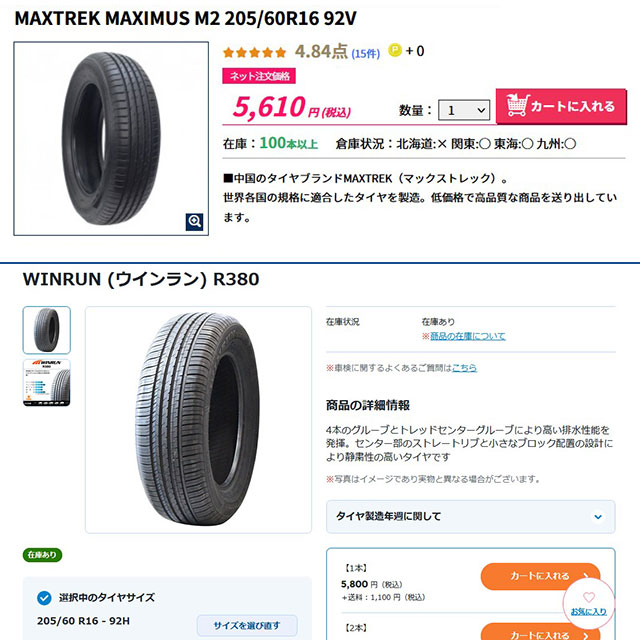Click the 【2本】 カートに入れる orange button

540,632
